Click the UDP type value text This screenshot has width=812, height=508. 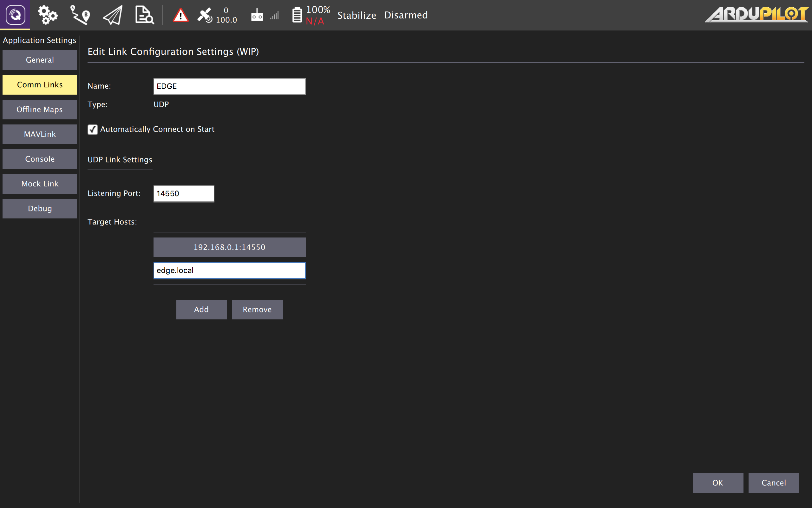pyautogui.click(x=161, y=104)
